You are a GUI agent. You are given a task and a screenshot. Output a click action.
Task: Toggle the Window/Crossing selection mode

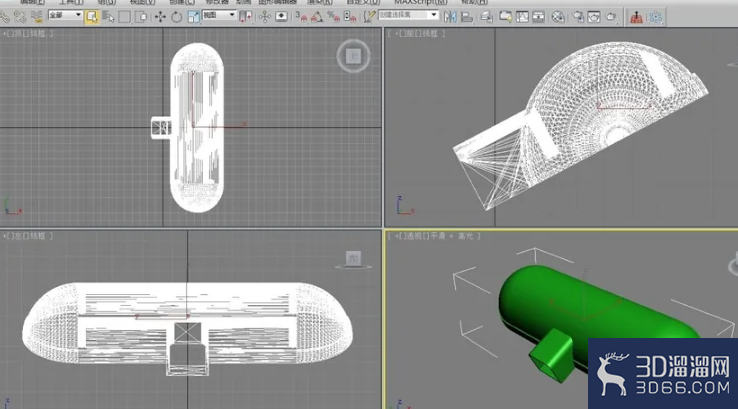[141, 17]
